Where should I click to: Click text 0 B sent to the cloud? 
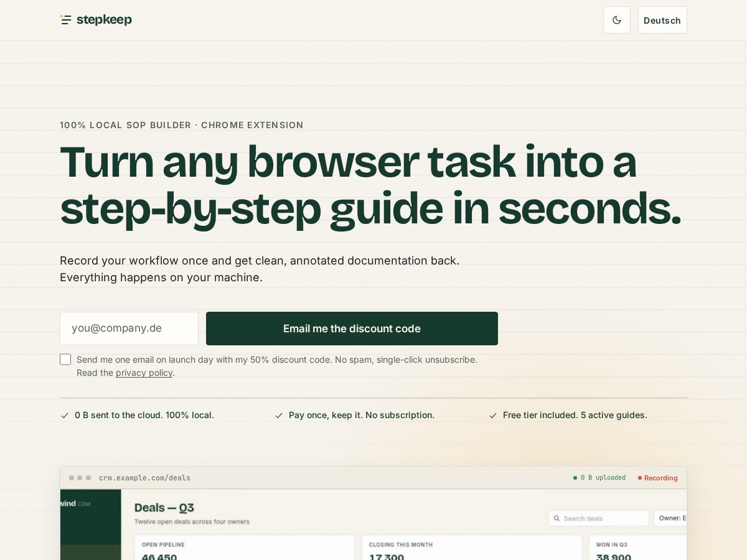click(119, 415)
